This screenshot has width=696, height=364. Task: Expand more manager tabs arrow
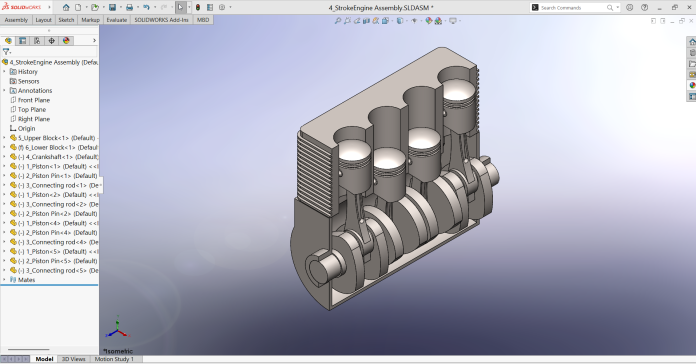coord(94,41)
